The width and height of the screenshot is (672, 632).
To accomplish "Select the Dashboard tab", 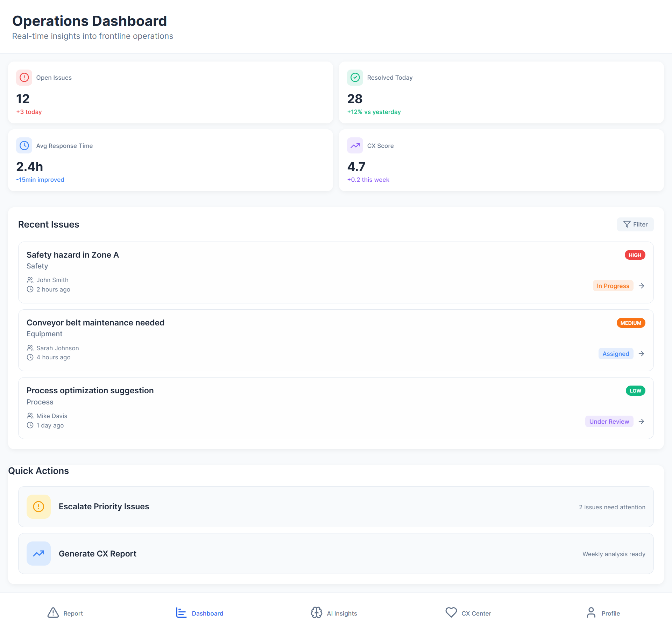I will [x=200, y=613].
